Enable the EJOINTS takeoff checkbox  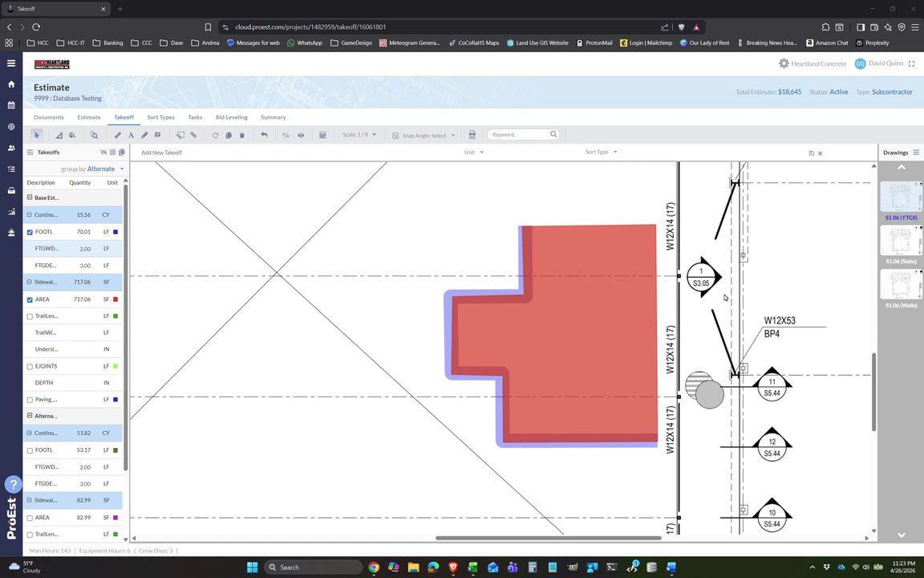tap(30, 367)
